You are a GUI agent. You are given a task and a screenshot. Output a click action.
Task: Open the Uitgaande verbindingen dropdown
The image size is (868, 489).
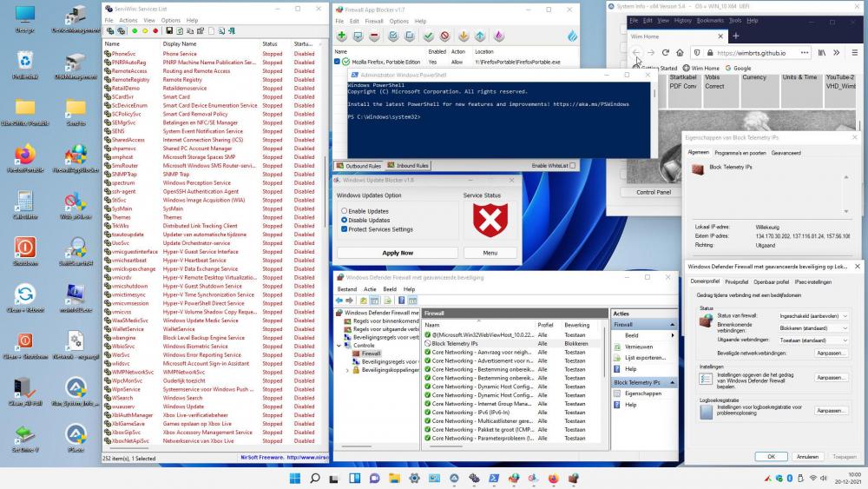pyautogui.click(x=813, y=340)
